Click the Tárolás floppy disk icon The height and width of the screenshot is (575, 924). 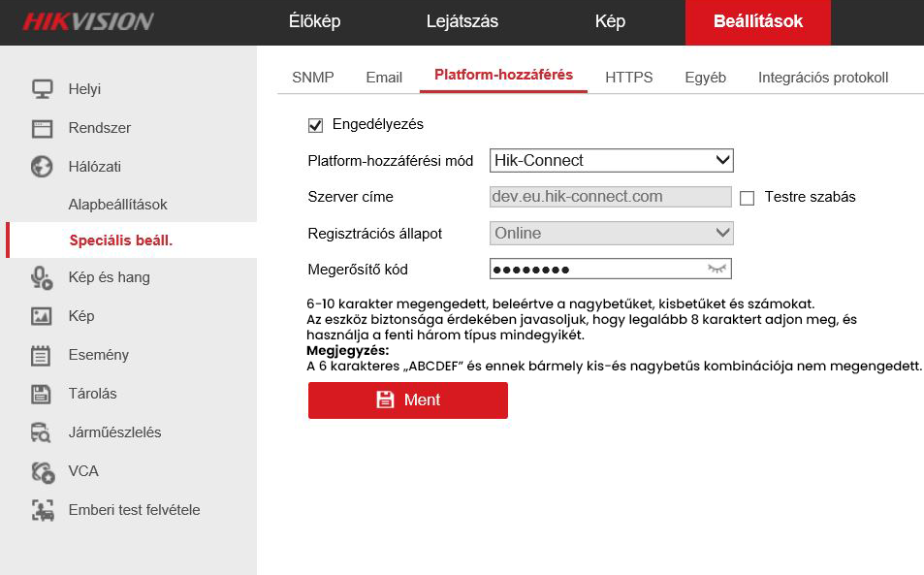(x=41, y=394)
